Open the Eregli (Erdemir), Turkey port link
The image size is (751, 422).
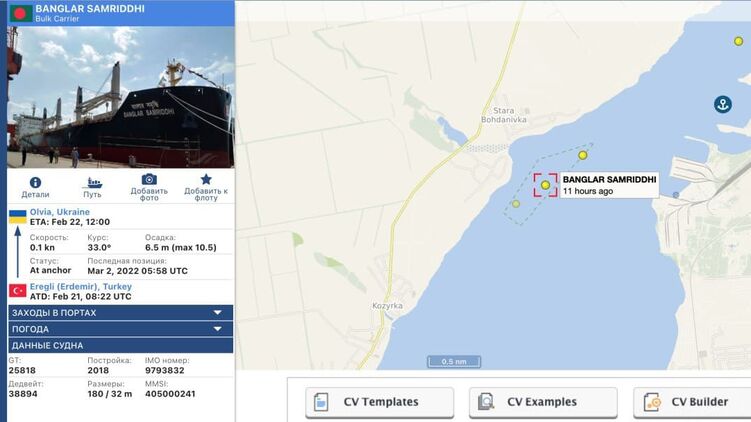[80, 286]
